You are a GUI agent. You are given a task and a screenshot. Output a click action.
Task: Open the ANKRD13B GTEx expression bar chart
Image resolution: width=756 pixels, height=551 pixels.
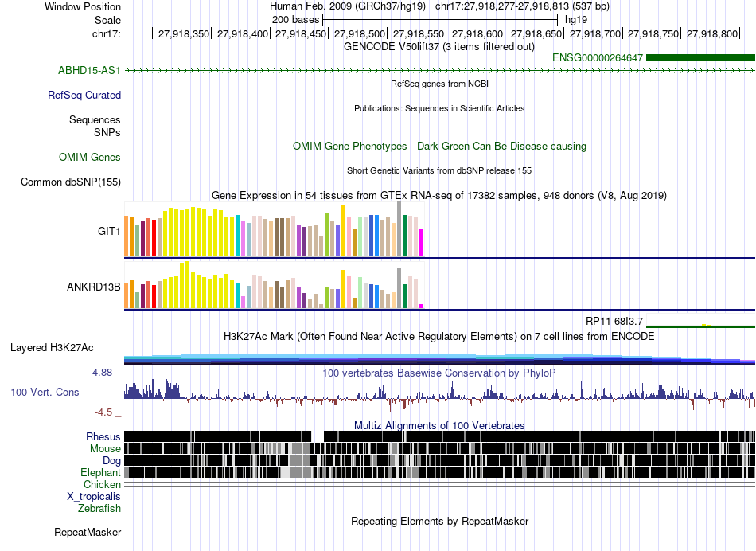coord(274,285)
